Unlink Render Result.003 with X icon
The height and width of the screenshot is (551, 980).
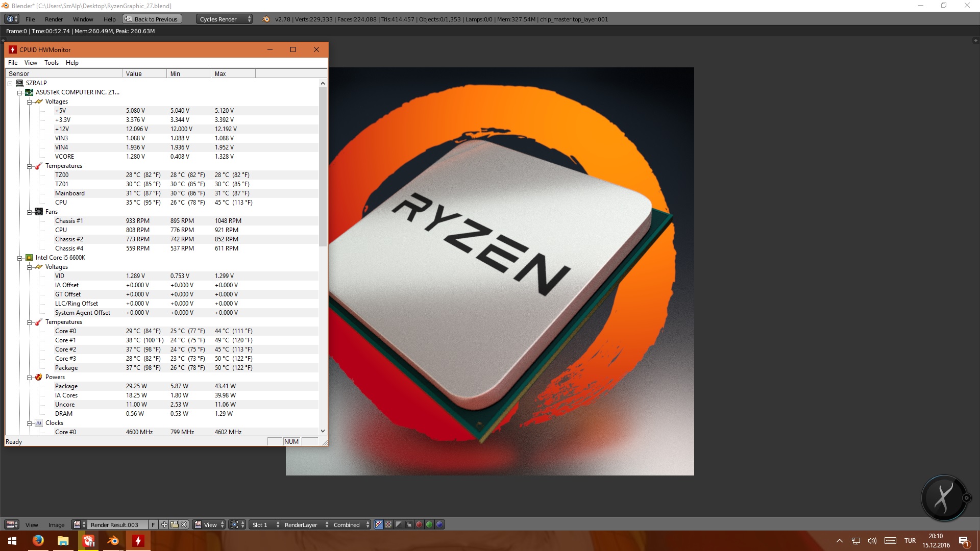point(184,524)
